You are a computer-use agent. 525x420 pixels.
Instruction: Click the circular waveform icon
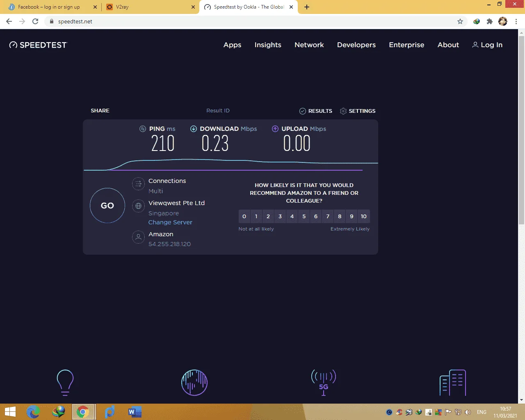tap(194, 383)
